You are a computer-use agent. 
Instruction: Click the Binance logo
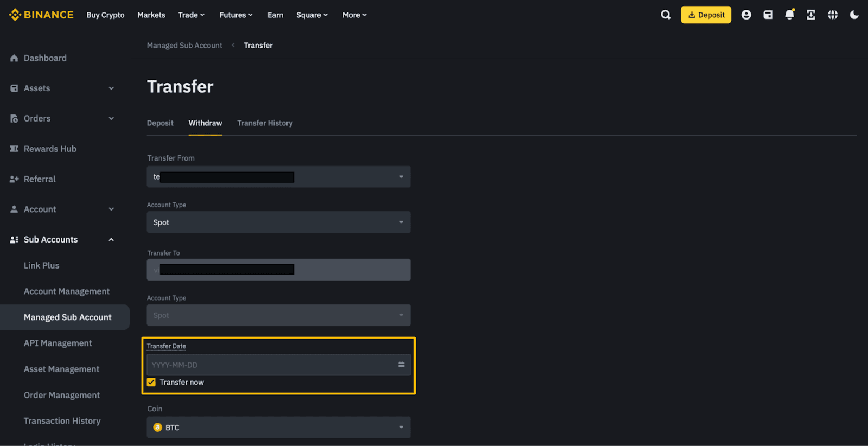tap(41, 15)
